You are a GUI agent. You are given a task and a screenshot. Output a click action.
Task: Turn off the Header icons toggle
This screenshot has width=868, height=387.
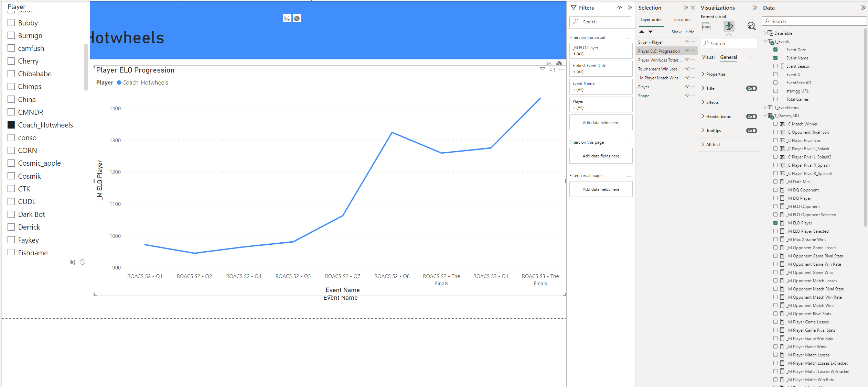pos(752,117)
